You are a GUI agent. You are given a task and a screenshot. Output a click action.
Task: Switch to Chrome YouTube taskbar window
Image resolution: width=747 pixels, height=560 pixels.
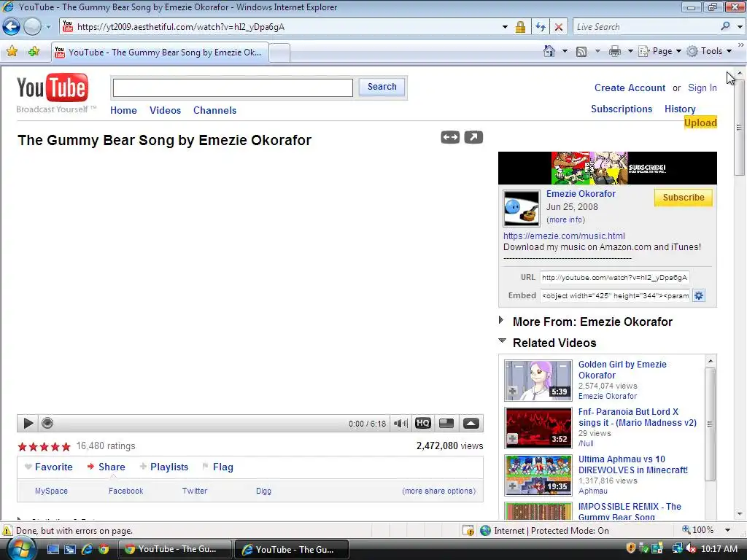(174, 549)
